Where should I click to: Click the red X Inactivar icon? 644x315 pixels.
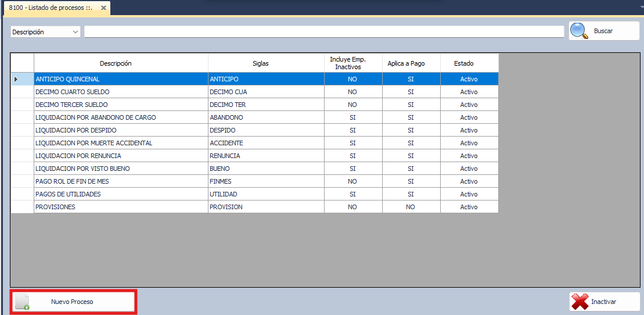580,302
